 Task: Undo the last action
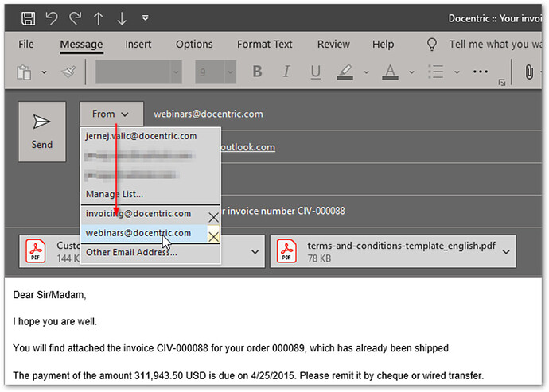pyautogui.click(x=52, y=17)
